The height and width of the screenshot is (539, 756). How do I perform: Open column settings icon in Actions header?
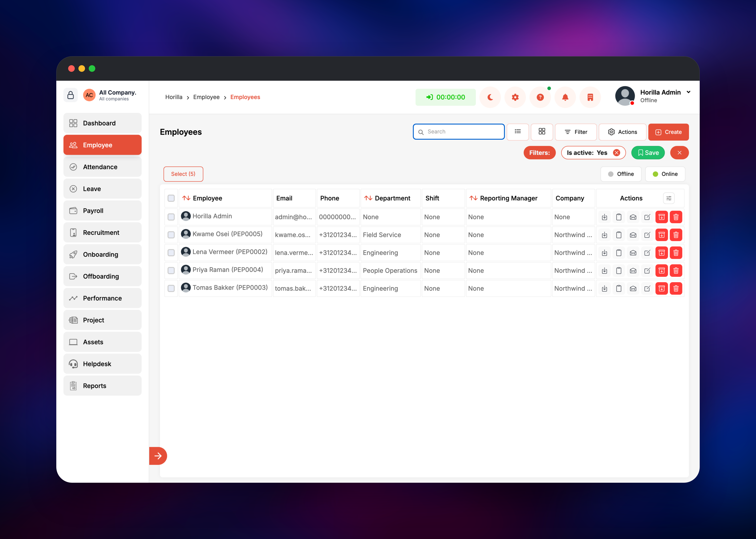[669, 198]
